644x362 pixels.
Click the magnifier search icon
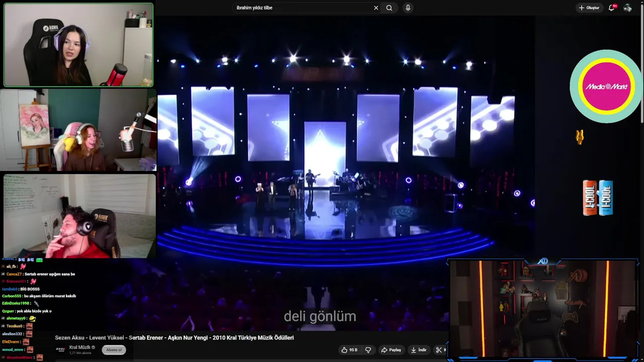coord(389,8)
